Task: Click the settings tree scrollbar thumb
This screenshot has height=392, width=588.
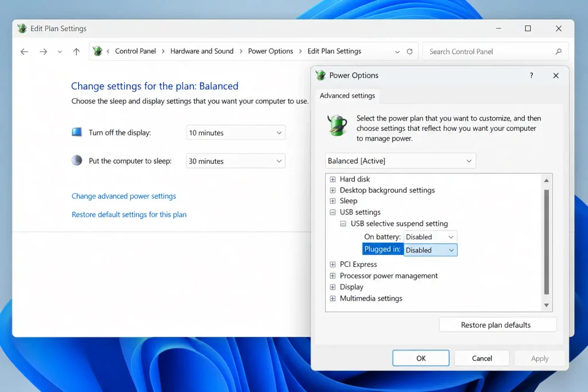Action: click(547, 242)
